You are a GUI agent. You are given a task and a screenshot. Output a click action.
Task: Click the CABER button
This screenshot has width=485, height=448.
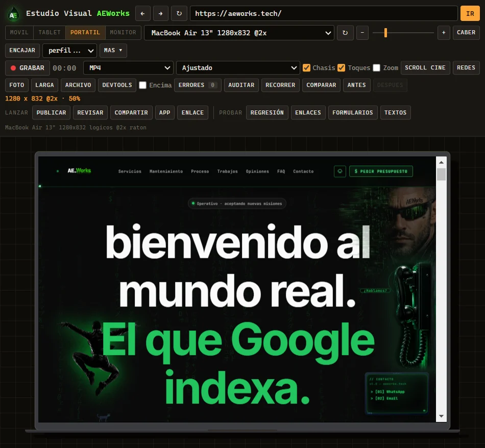point(466,33)
